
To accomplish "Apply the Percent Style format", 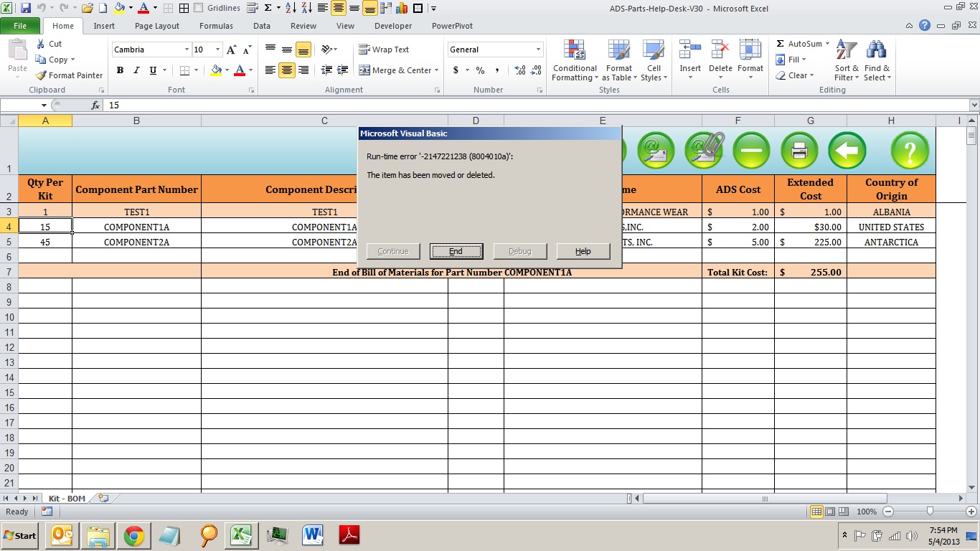I will [480, 70].
